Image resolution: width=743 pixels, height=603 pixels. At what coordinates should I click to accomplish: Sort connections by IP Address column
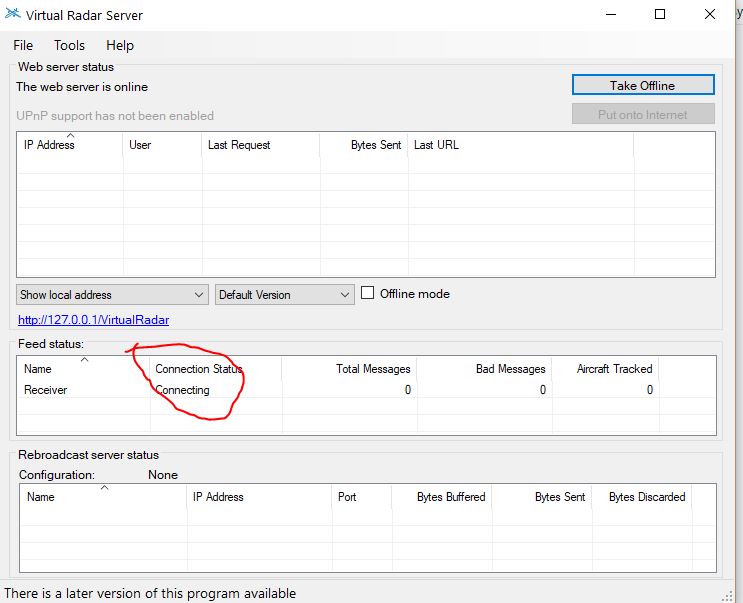point(70,145)
